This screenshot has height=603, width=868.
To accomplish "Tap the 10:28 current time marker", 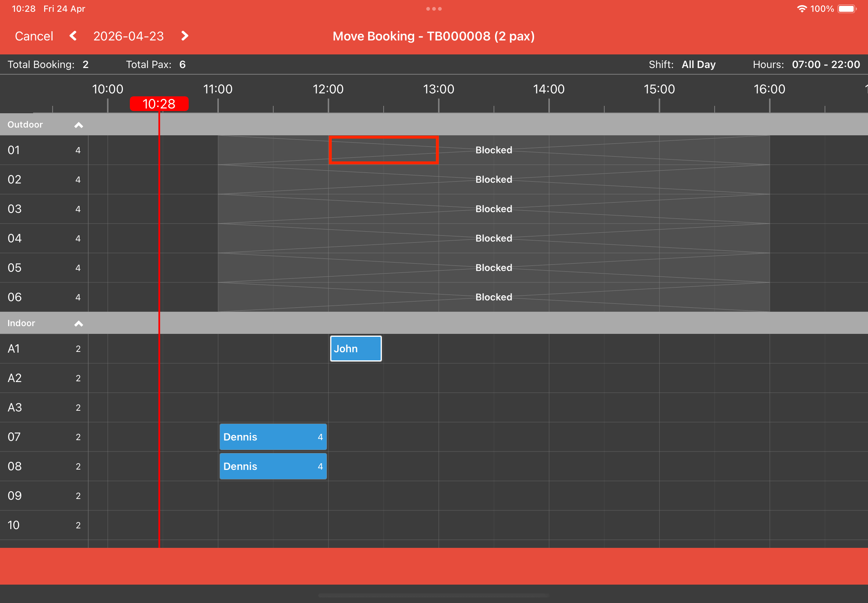I will pyautogui.click(x=159, y=104).
